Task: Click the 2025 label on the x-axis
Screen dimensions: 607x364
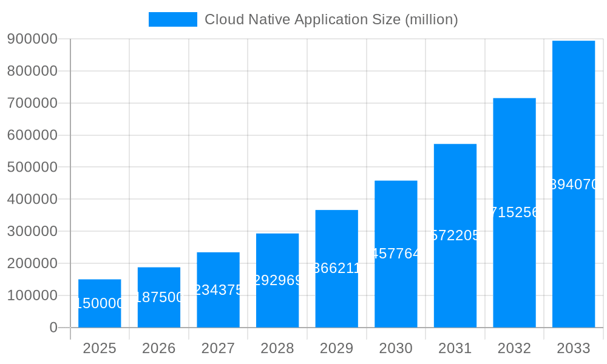Action: 100,348
